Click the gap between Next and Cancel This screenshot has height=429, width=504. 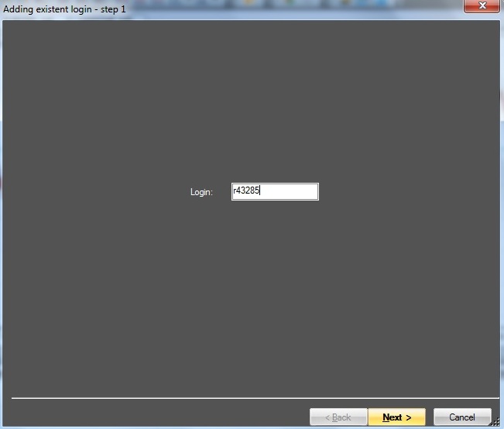[x=430, y=417]
